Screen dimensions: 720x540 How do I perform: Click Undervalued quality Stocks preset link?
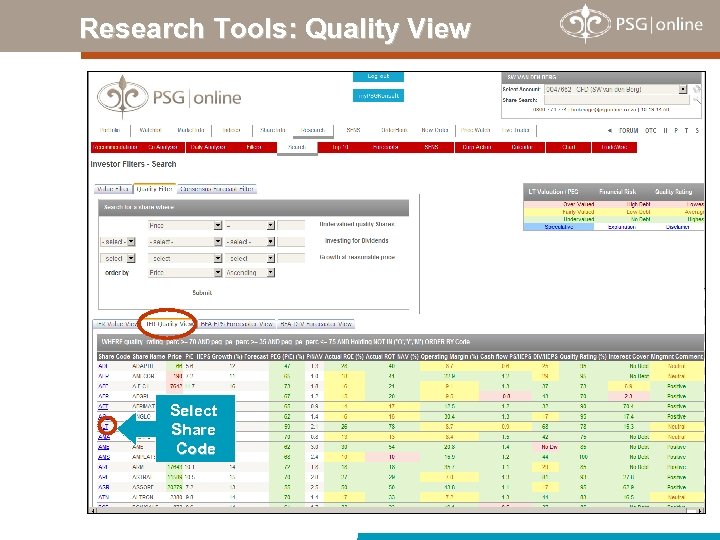(357, 224)
